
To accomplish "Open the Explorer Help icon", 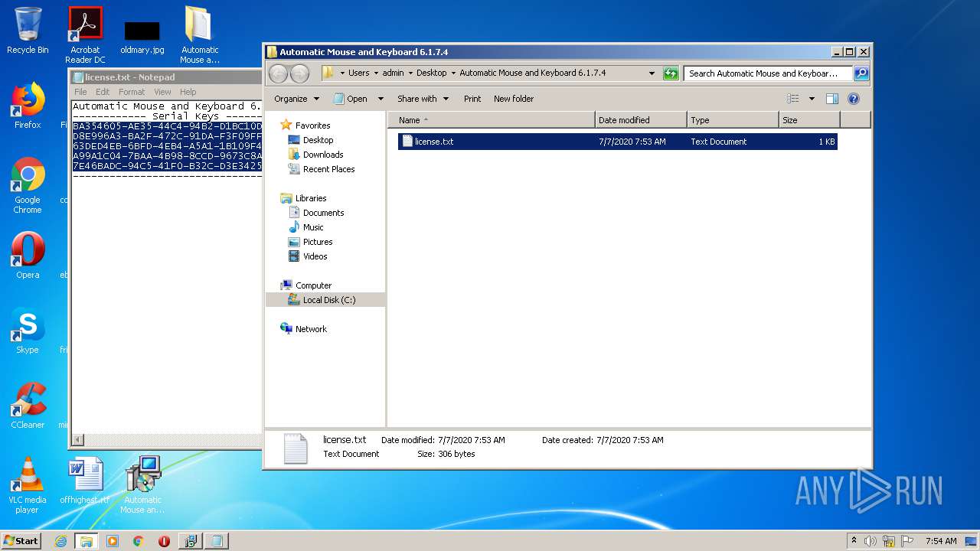I will (x=854, y=99).
